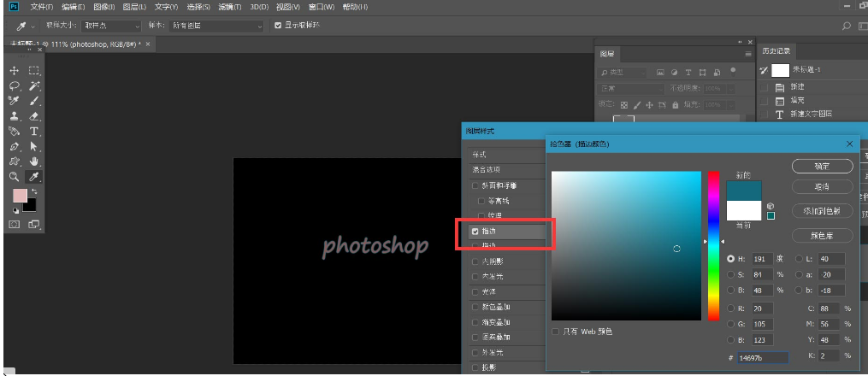This screenshot has width=868, height=376.
Task: Enable the 只有 Web 颜色 checkbox
Action: point(556,331)
